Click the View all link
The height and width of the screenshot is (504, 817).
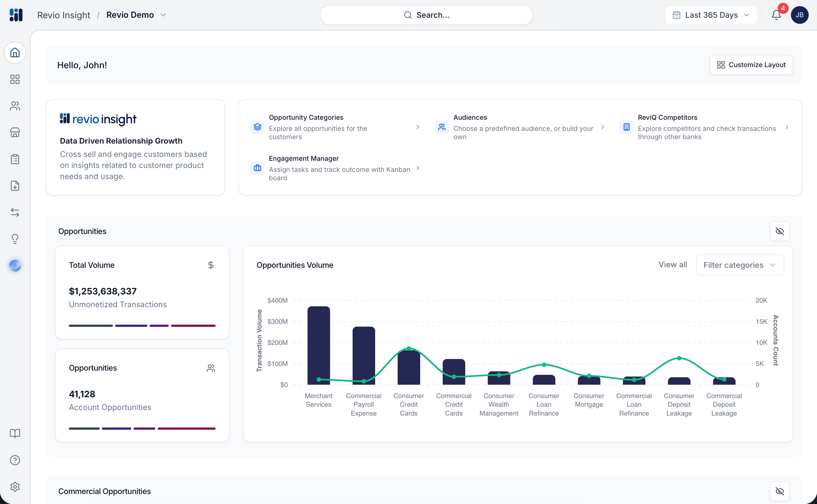(672, 265)
